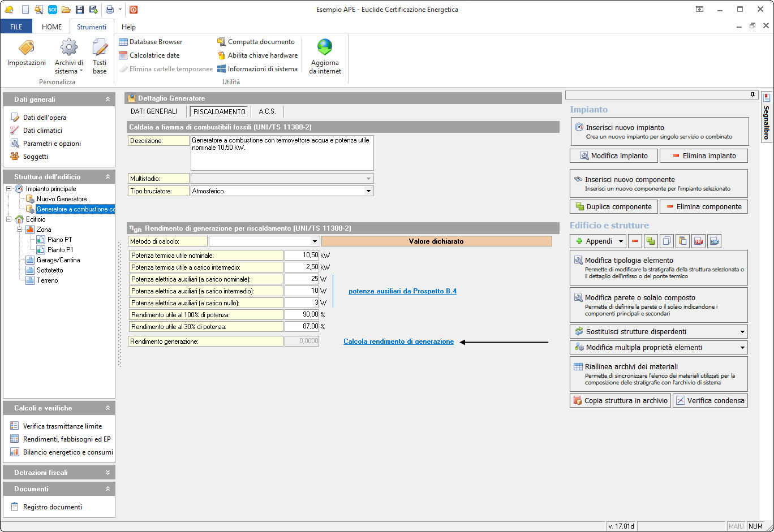
Task: Click the paste clipboard icon in Edificio toolbar
Action: click(682, 241)
